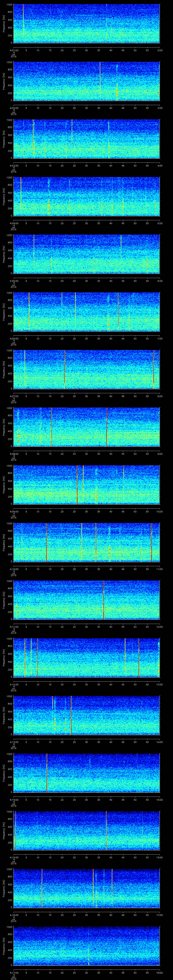Click the red line near 12s in 4:16:00 spectrogram
This screenshot has height=980, width=173.
point(42,888)
